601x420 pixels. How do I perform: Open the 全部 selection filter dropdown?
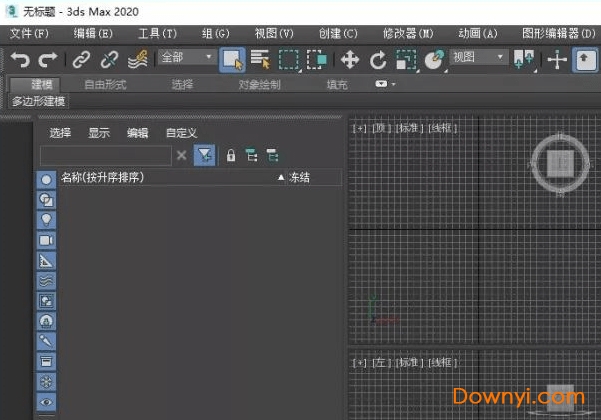186,58
